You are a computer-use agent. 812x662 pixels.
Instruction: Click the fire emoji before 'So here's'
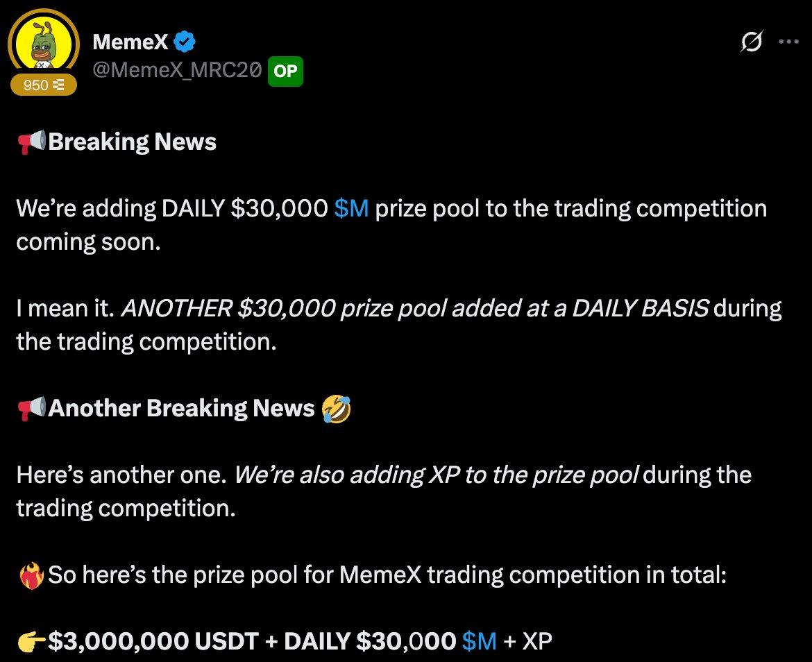(31, 575)
